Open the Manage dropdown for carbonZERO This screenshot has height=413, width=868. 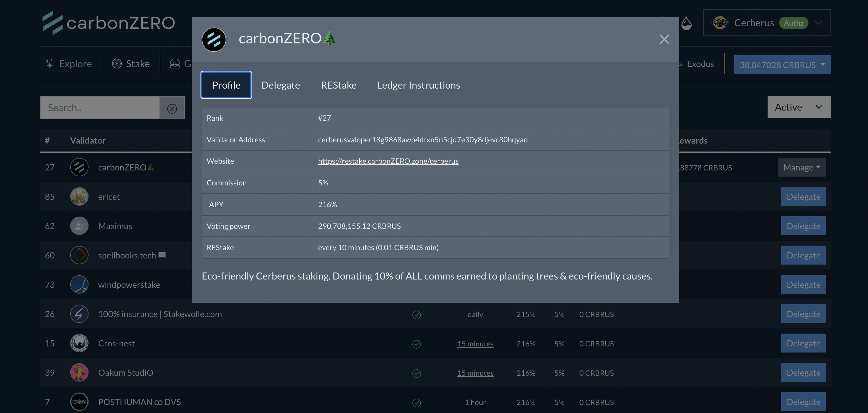click(x=802, y=167)
